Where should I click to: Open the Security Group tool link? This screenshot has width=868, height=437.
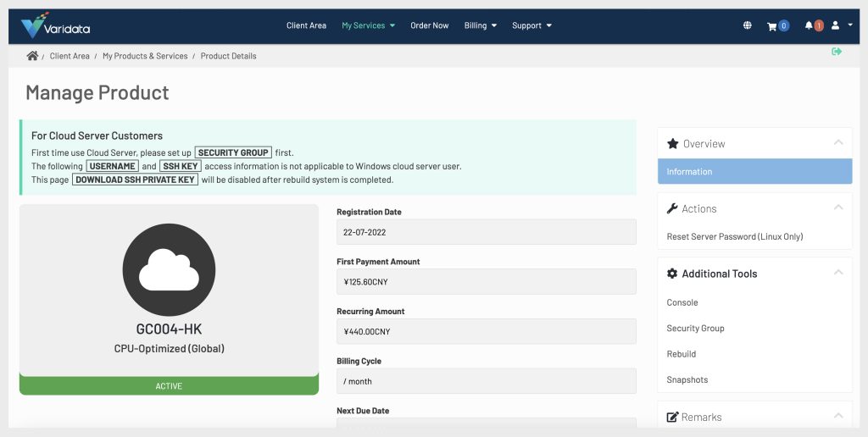tap(695, 328)
